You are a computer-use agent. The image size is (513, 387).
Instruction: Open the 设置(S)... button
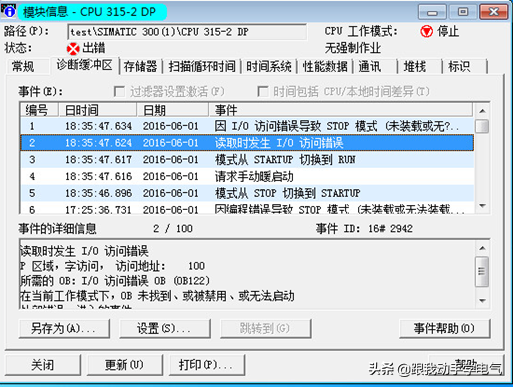(x=165, y=329)
